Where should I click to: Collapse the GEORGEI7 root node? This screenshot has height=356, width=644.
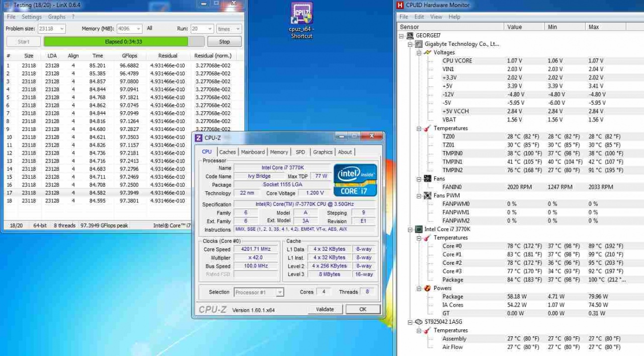point(402,36)
